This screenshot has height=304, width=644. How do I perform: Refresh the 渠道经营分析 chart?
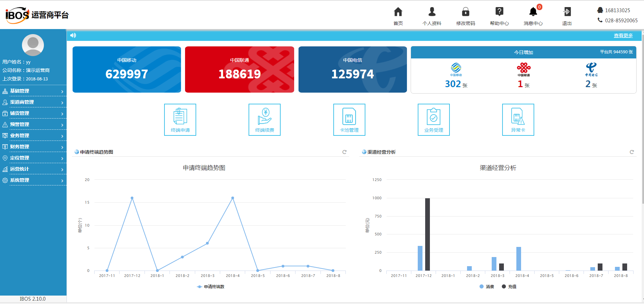[632, 152]
